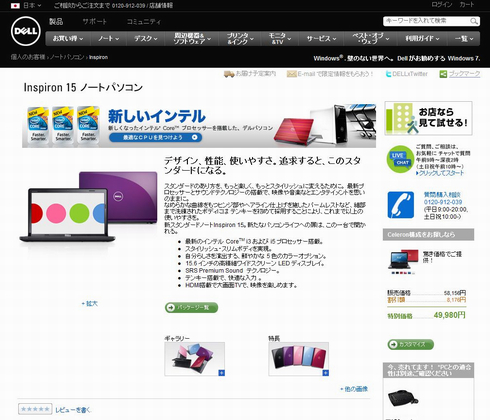490x420 pixels.
Task: Expand the サービス navigation dropdown
Action: (x=321, y=39)
